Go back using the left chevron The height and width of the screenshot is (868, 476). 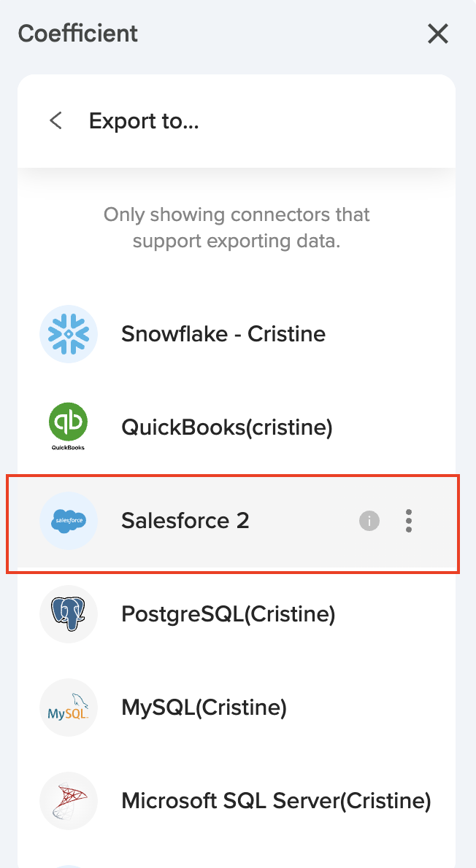55,120
